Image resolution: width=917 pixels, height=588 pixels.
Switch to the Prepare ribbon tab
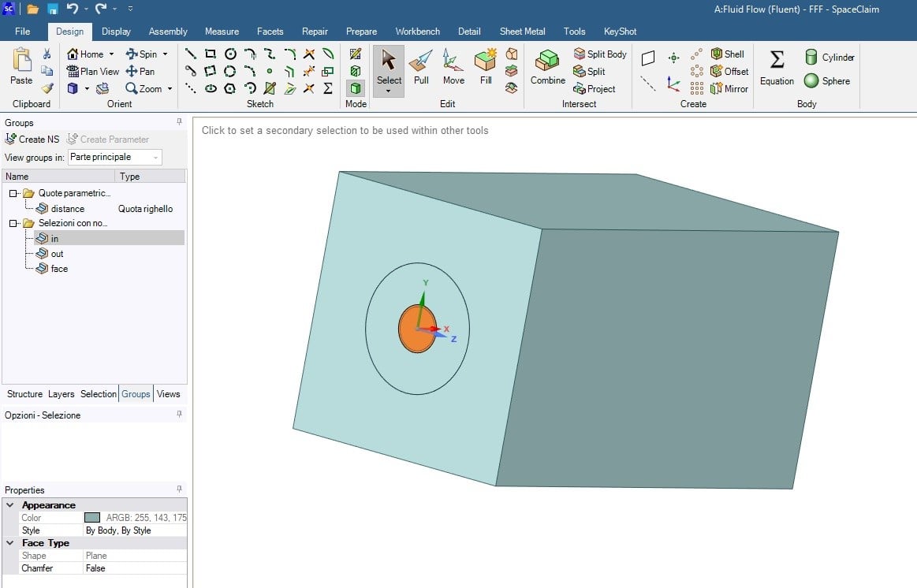coord(361,32)
